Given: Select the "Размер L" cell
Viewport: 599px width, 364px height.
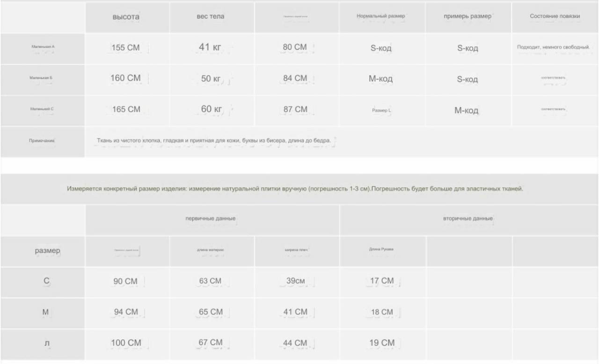Looking at the screenshot, I should (381, 110).
